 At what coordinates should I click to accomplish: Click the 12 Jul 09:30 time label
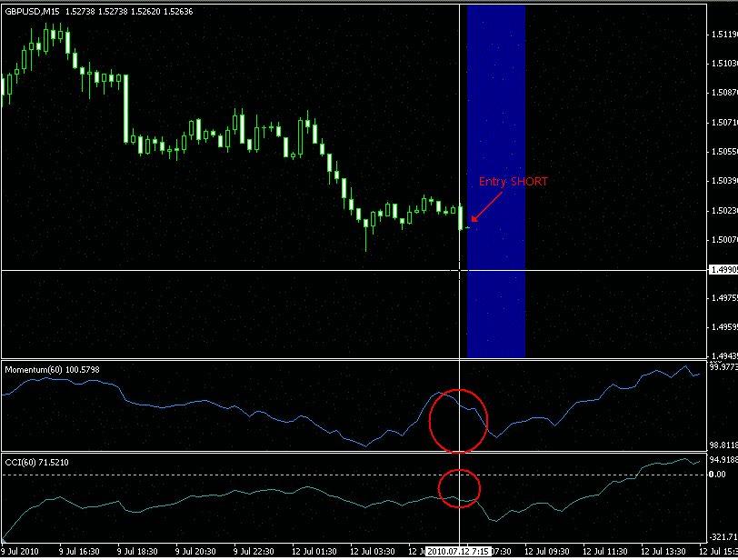[547, 552]
